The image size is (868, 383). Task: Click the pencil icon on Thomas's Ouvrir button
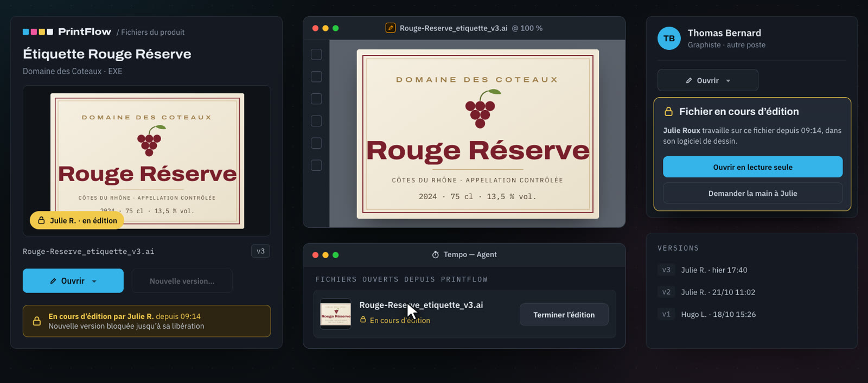click(x=689, y=80)
